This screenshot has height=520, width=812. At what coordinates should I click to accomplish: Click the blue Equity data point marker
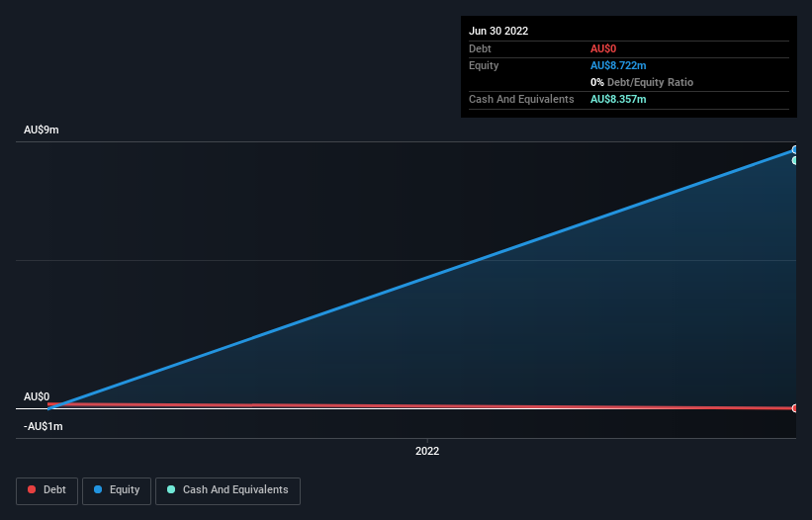point(795,150)
